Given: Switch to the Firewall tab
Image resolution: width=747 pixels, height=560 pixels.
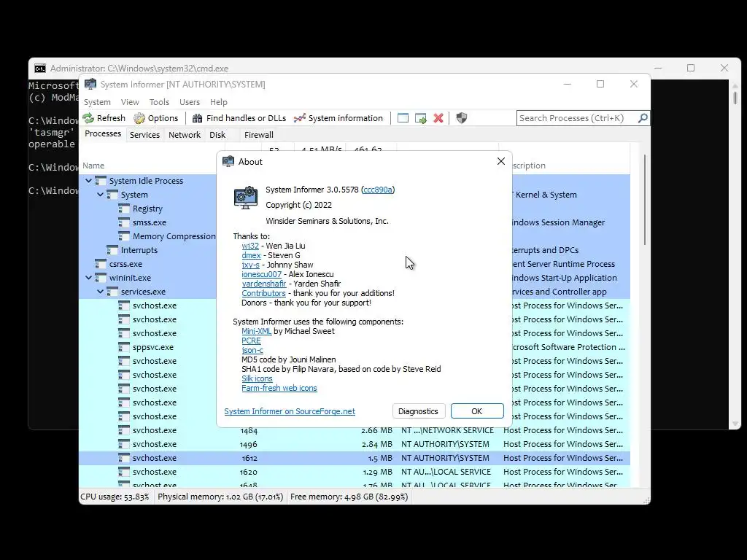Looking at the screenshot, I should point(259,135).
